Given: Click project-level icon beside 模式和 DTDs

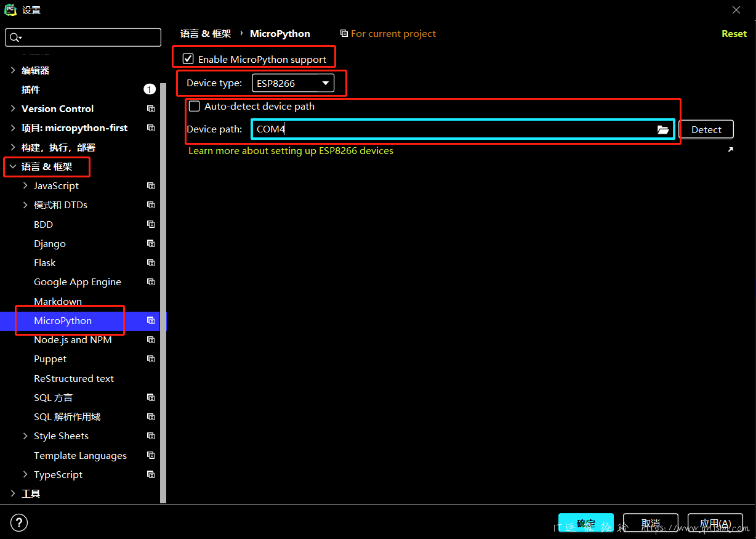Looking at the screenshot, I should (x=150, y=205).
